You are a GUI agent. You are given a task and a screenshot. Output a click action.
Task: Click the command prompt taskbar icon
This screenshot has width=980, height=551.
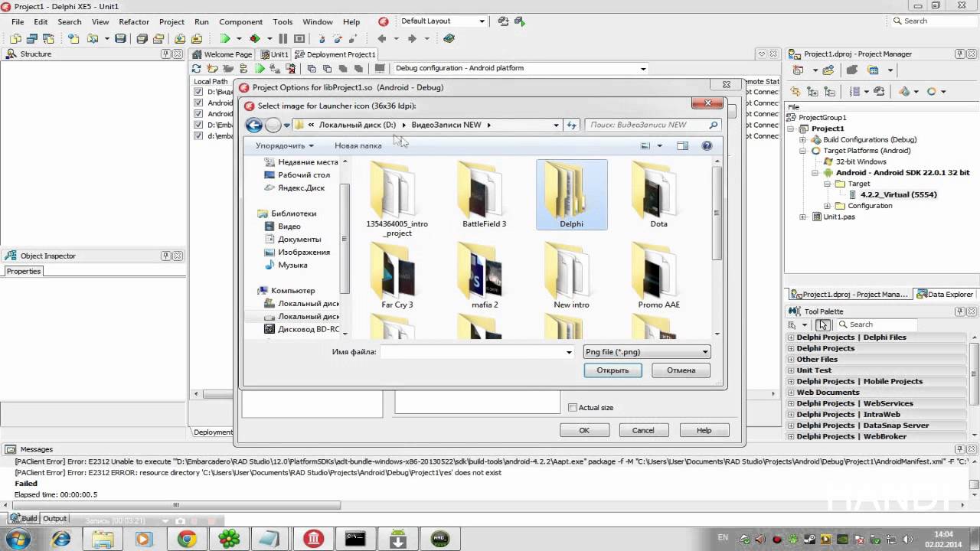(x=355, y=539)
